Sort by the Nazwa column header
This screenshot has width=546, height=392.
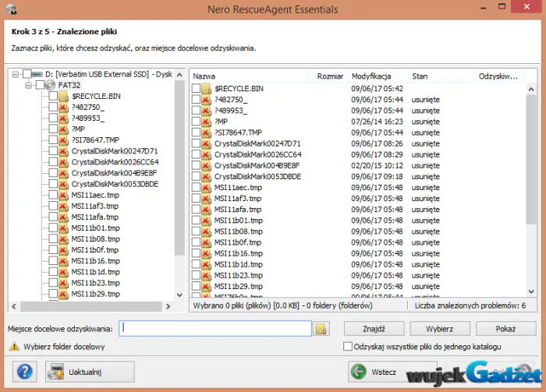pyautogui.click(x=250, y=76)
